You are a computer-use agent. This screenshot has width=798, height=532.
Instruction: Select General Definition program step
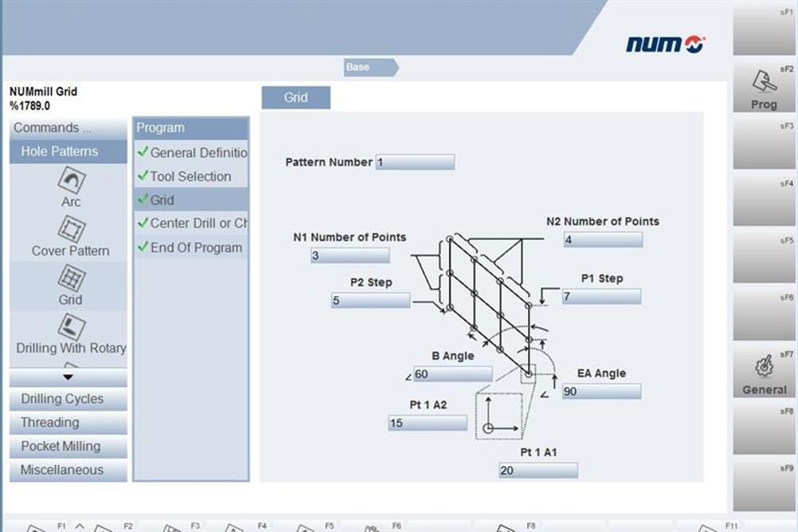tap(191, 153)
